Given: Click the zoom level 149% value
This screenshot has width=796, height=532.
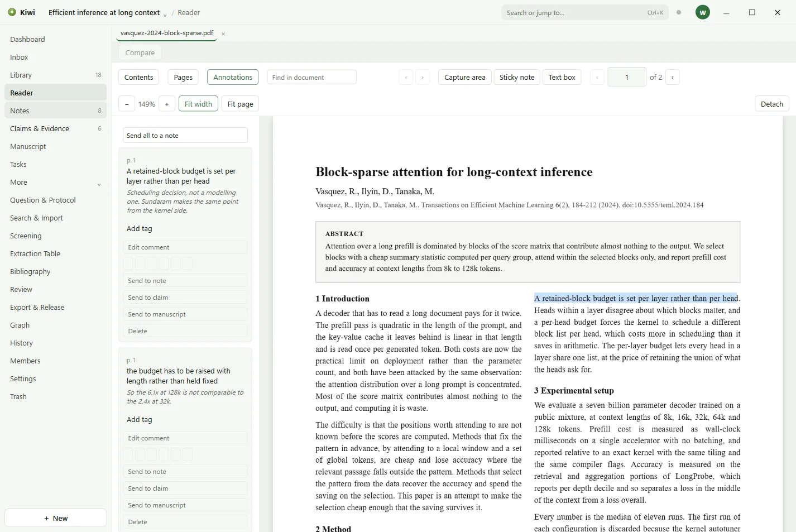Looking at the screenshot, I should [147, 104].
